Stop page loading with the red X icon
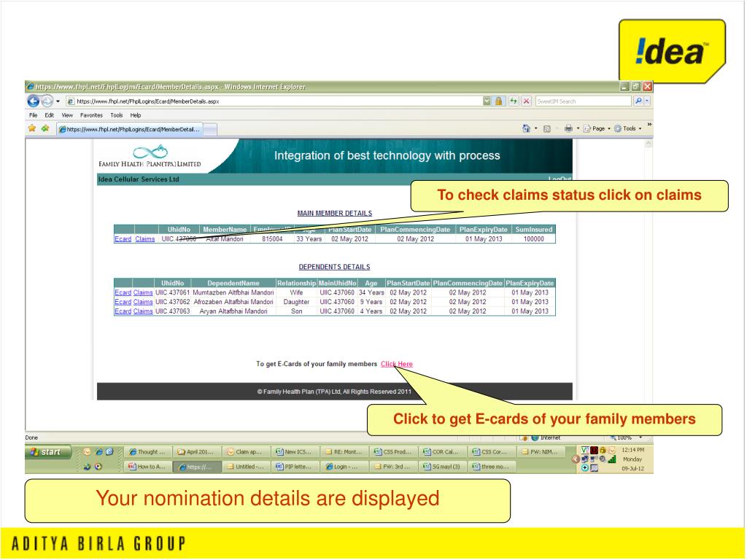 coord(527,101)
